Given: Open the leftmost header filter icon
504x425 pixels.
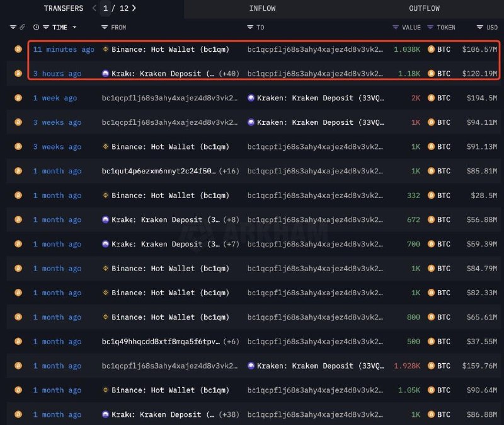Looking at the screenshot, I should pyautogui.click(x=13, y=27).
